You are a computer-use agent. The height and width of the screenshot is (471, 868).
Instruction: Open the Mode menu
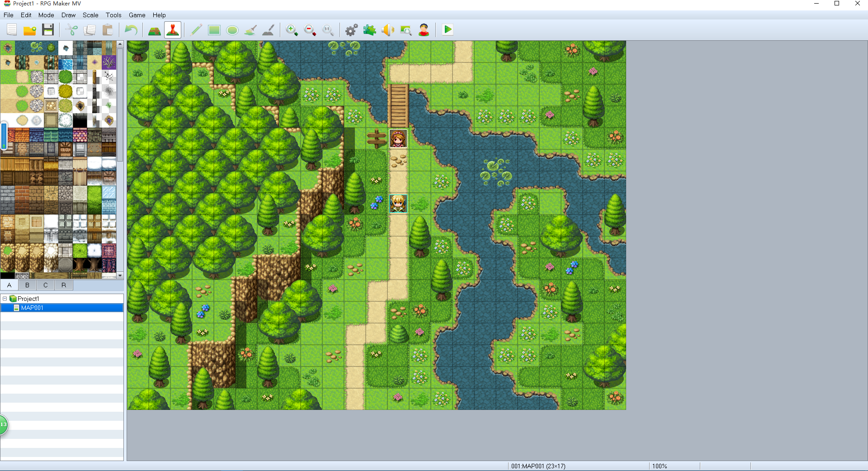pos(46,15)
